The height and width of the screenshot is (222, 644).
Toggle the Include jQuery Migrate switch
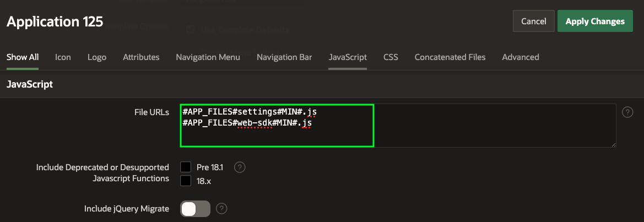click(x=195, y=209)
